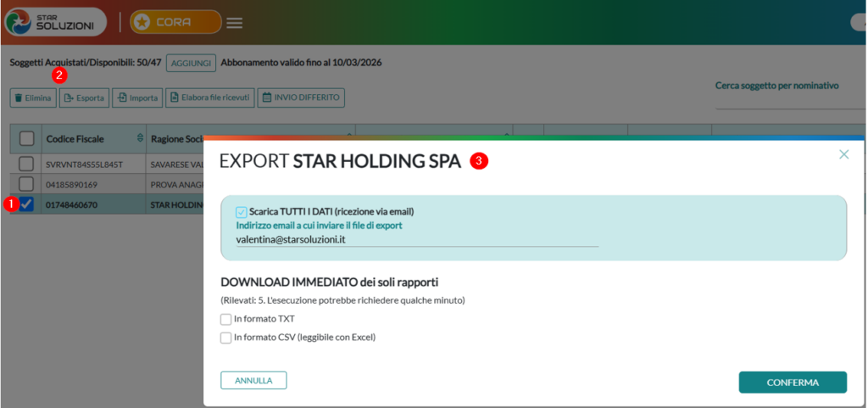Image resolution: width=868 pixels, height=408 pixels.
Task: Sort by Codice Fiscale column arrows
Action: coord(140,138)
